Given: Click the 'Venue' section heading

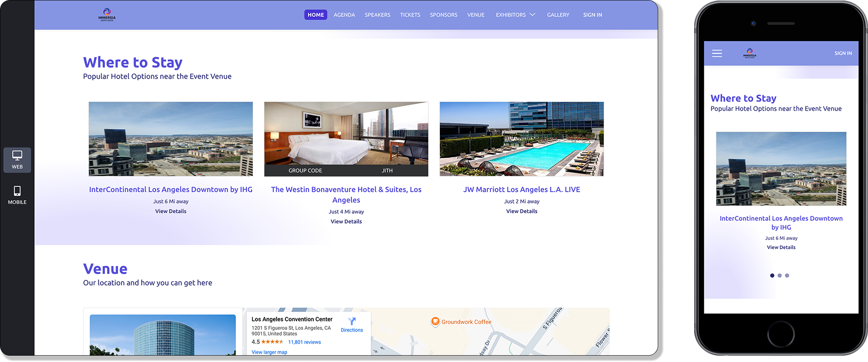Looking at the screenshot, I should click(x=105, y=269).
